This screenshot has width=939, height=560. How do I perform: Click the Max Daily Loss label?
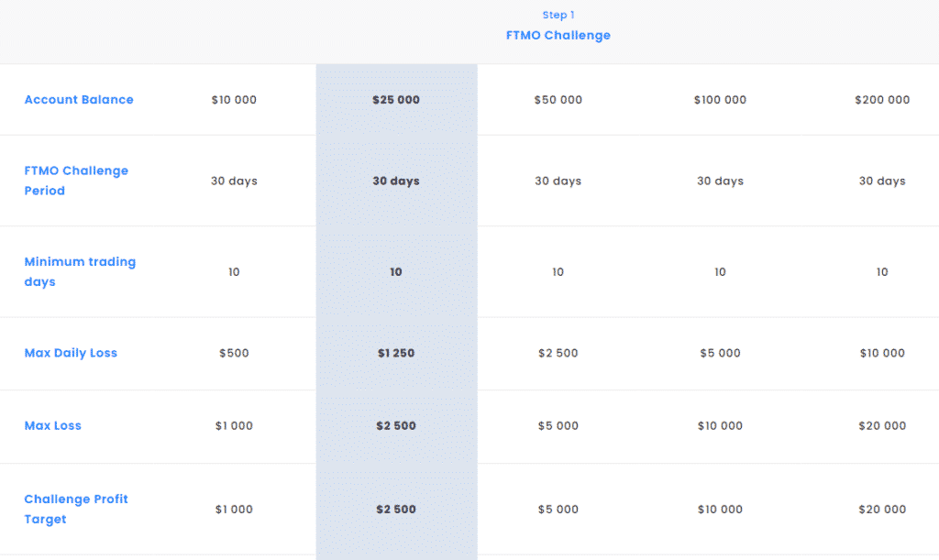(x=71, y=353)
